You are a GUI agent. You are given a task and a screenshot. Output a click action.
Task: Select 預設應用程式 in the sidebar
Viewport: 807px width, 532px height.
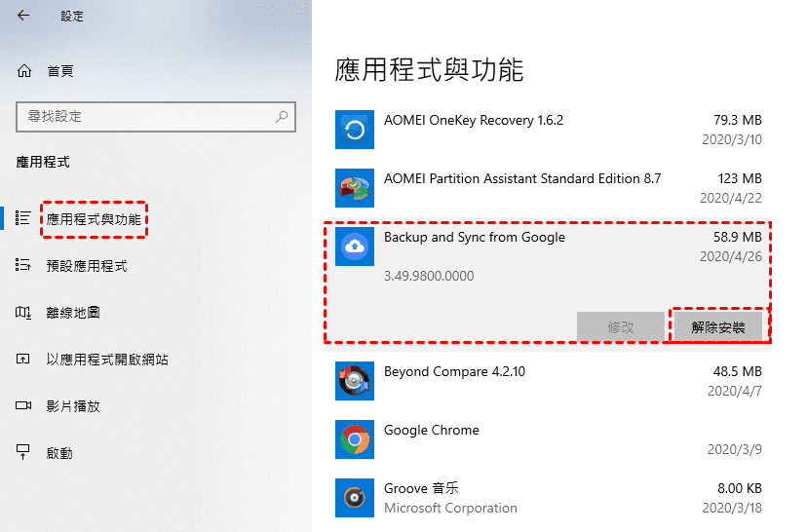pyautogui.click(x=87, y=266)
